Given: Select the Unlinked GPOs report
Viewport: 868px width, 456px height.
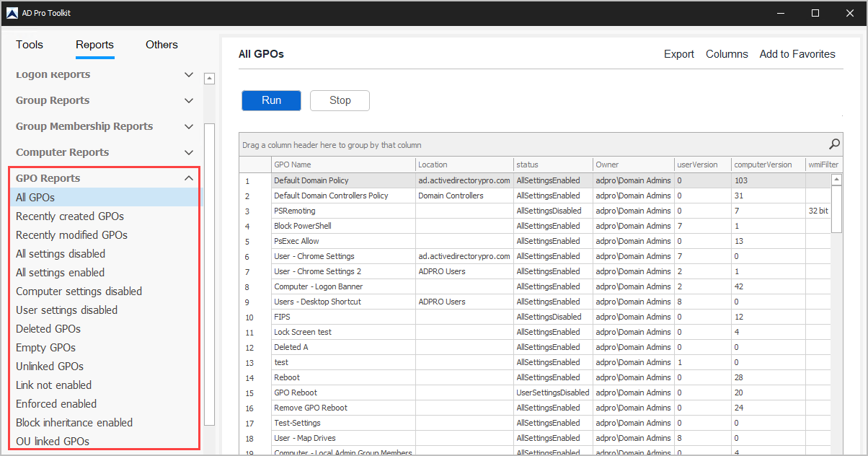Looking at the screenshot, I should tap(49, 366).
